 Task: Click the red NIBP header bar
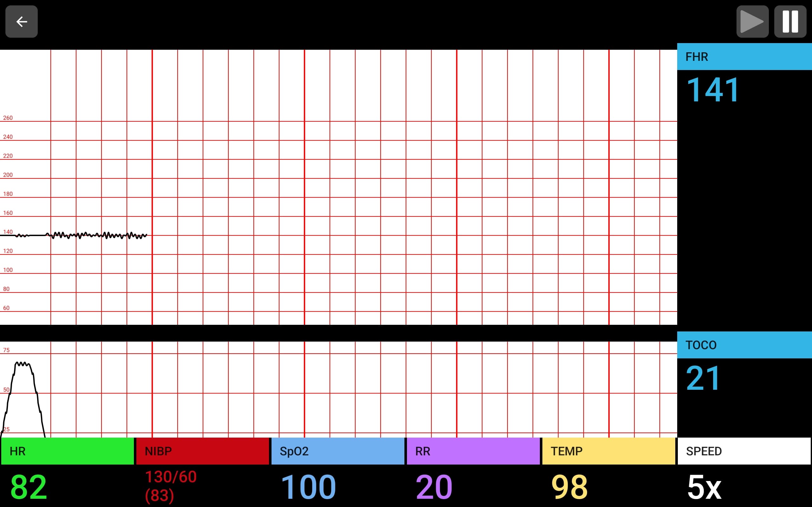pyautogui.click(x=202, y=451)
